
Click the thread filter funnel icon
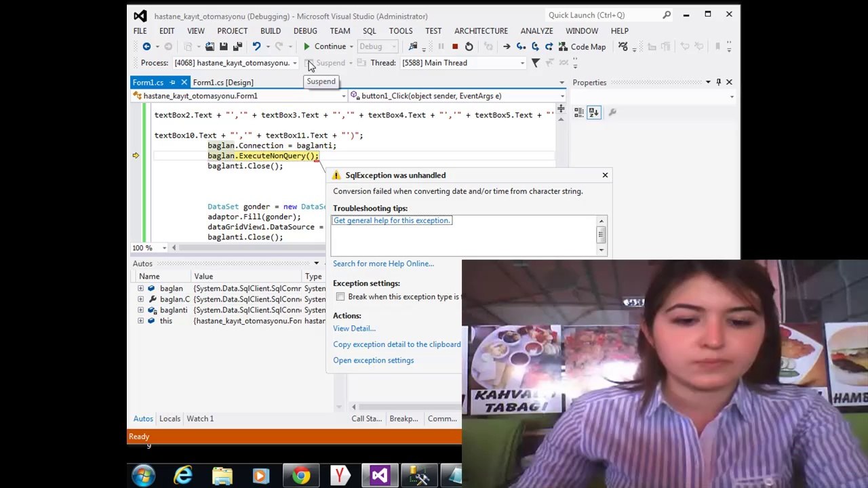click(535, 63)
